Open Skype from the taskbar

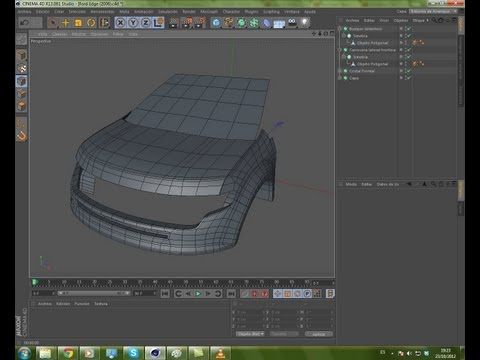click(x=133, y=353)
